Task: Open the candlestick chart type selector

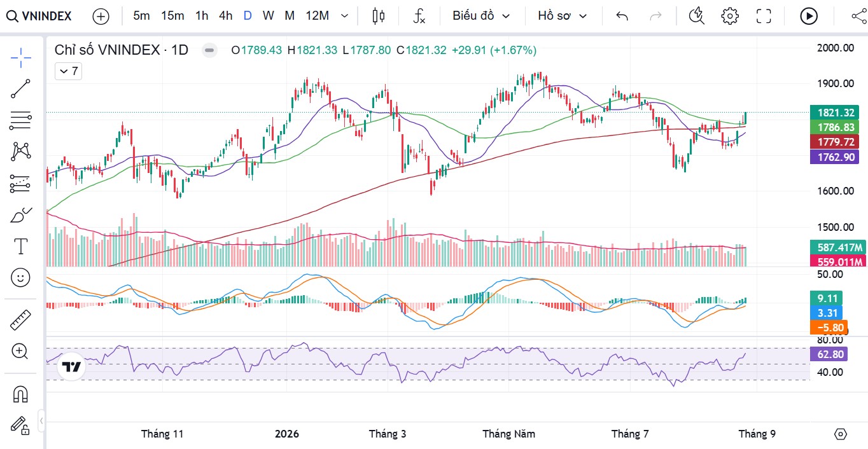Action: (x=379, y=16)
